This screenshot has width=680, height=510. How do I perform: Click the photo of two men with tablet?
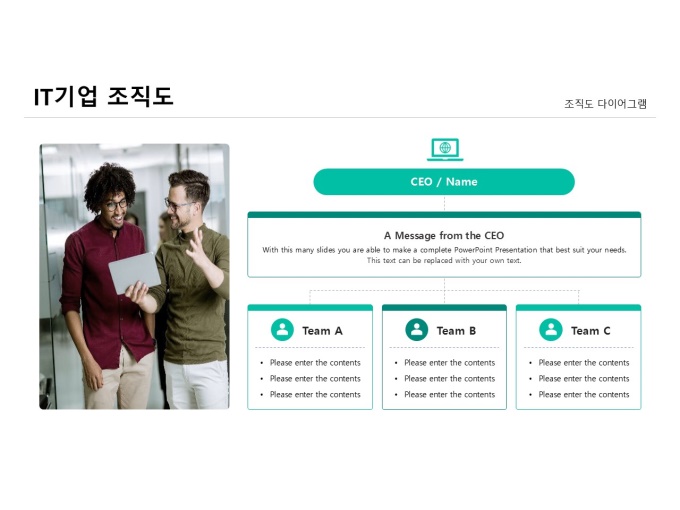tap(134, 277)
